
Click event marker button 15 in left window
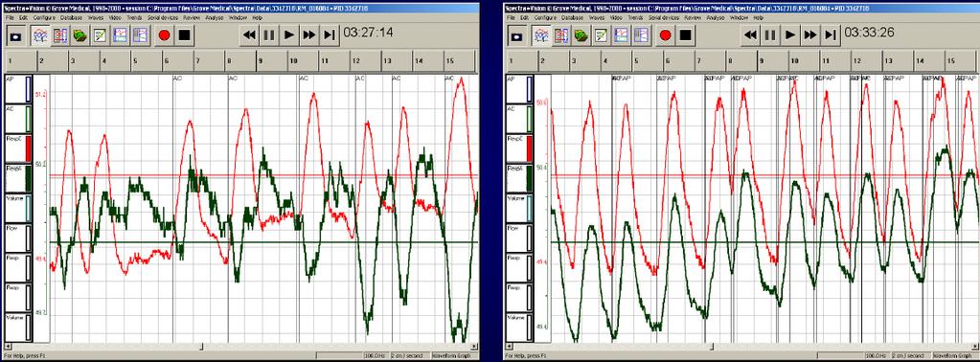pos(459,61)
